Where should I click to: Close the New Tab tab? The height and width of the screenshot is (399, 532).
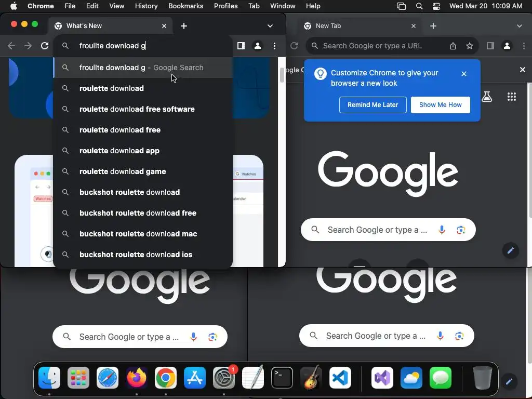pyautogui.click(x=414, y=26)
